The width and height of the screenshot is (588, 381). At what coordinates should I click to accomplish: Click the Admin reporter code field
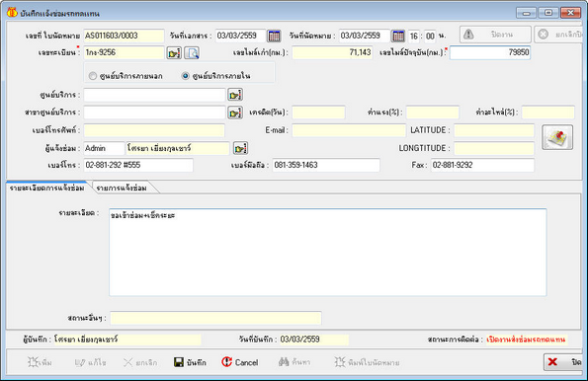[x=104, y=148]
